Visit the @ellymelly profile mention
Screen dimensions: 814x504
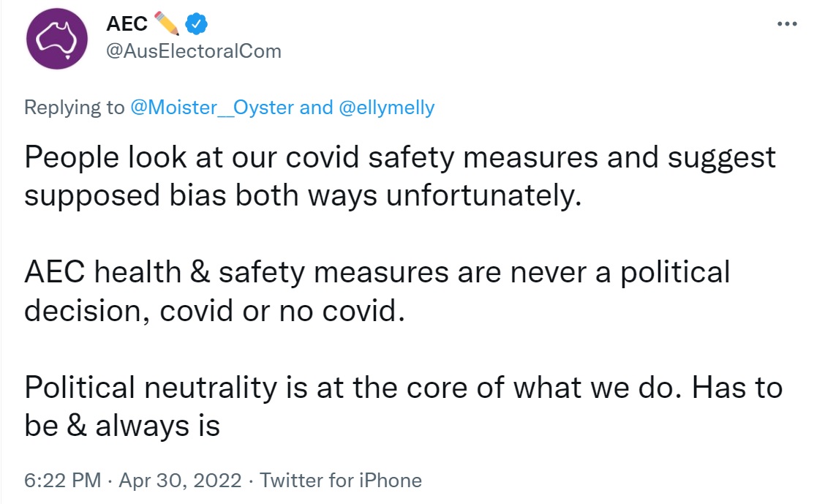(385, 108)
